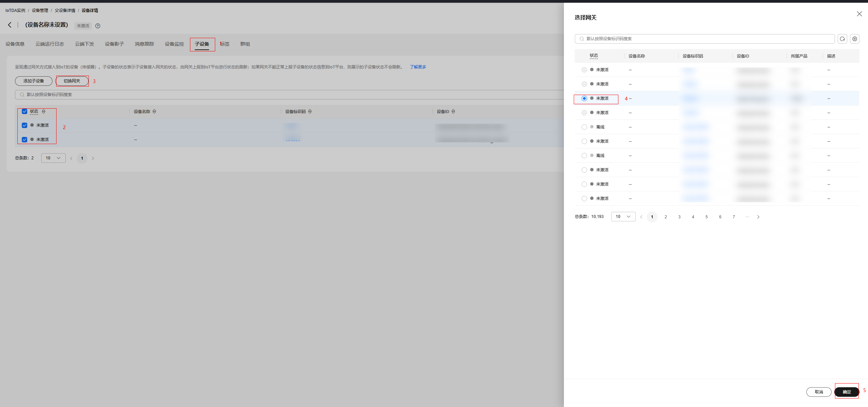Uncheck the second 未激活 child device row
The height and width of the screenshot is (407, 868).
coord(25,140)
